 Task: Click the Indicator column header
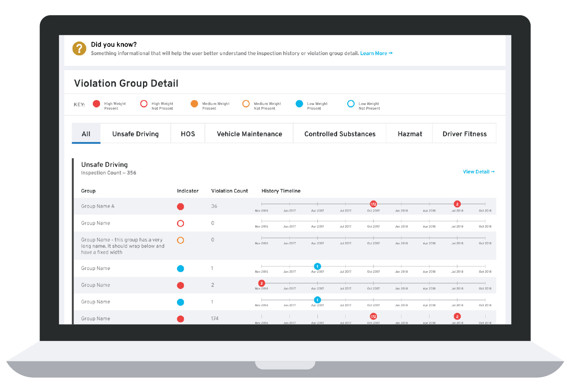[x=188, y=191]
